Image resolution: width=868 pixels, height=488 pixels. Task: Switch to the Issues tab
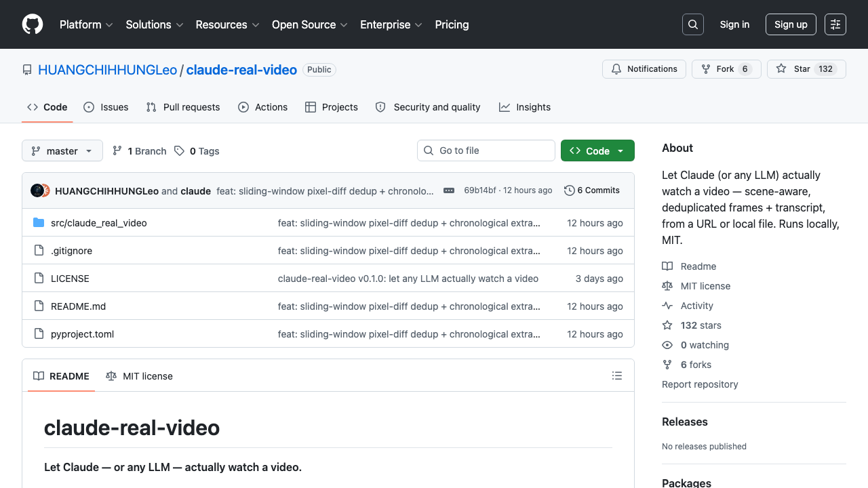coord(106,107)
